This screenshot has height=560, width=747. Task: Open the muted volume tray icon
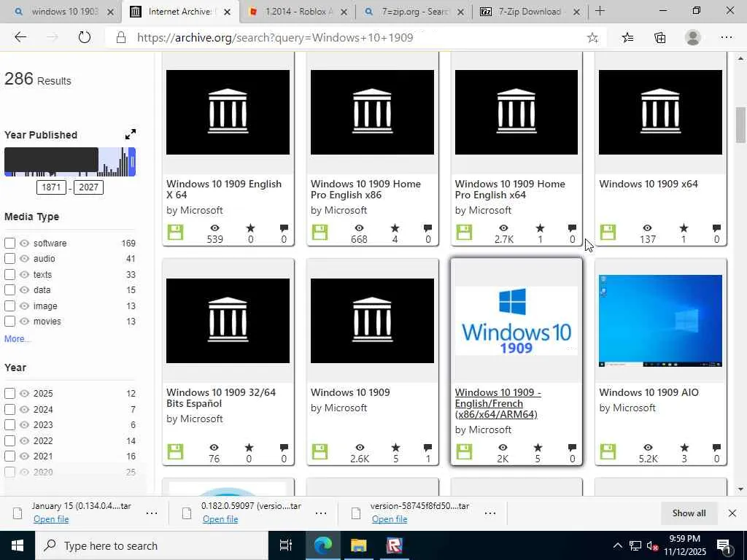point(652,545)
